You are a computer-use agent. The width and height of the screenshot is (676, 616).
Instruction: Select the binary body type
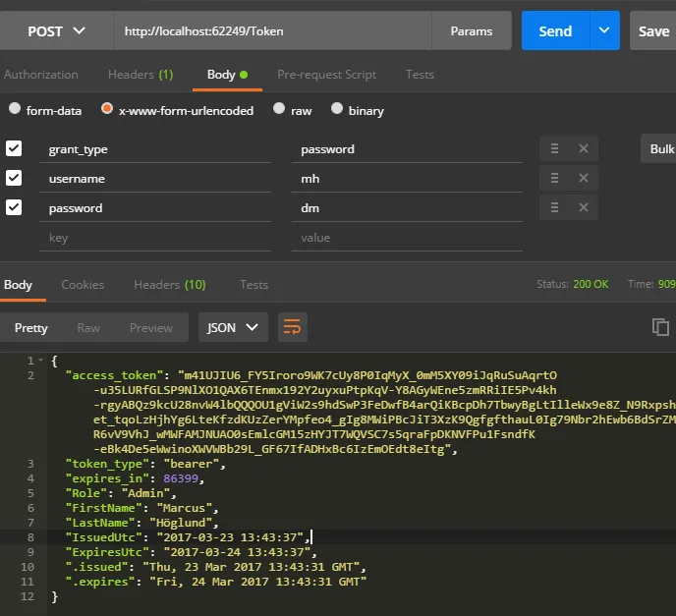[x=337, y=108]
